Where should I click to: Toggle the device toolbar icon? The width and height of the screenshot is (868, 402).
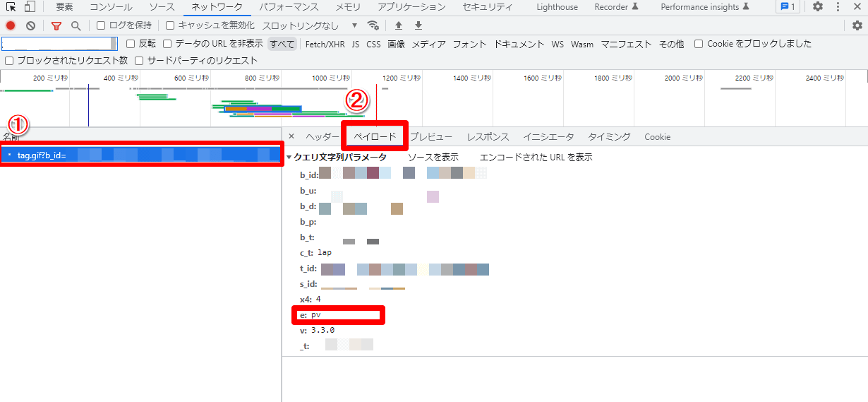click(30, 7)
